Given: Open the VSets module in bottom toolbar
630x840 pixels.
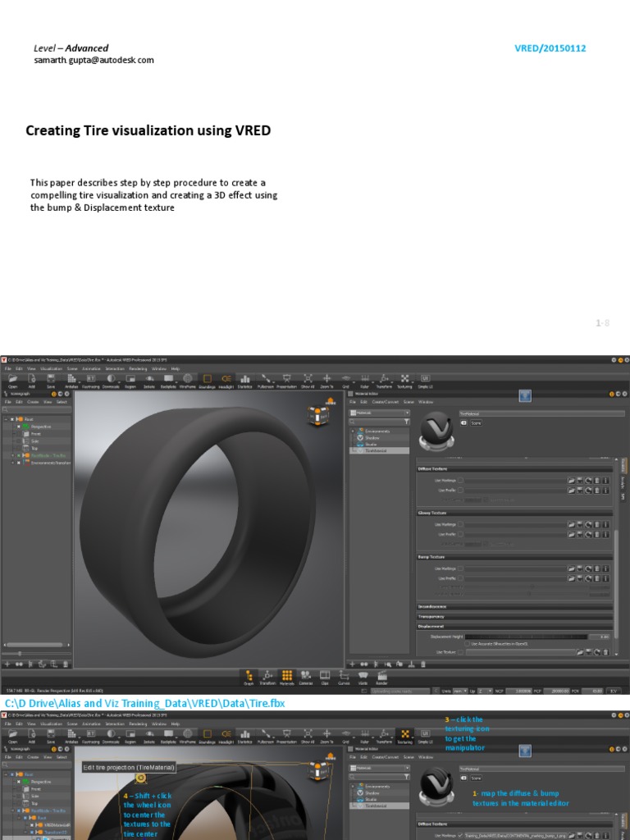Looking at the screenshot, I should [363, 677].
